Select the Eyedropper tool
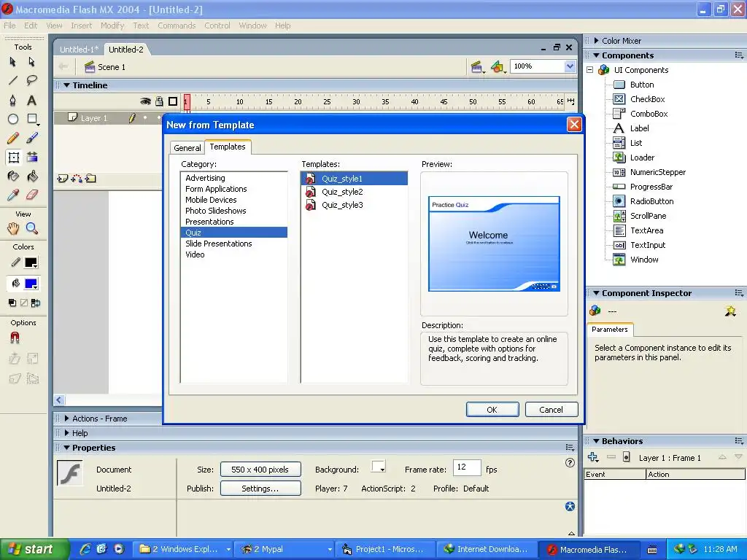Viewport: 747px width, 560px height. point(13,195)
